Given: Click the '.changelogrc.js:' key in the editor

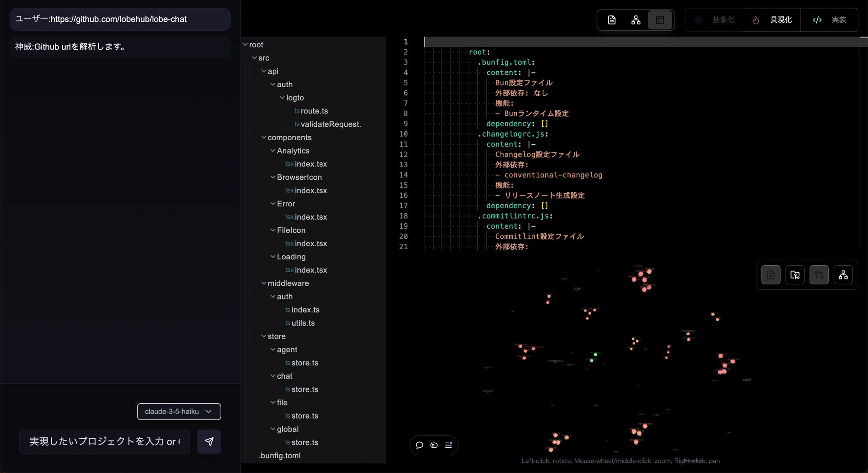Looking at the screenshot, I should 513,134.
